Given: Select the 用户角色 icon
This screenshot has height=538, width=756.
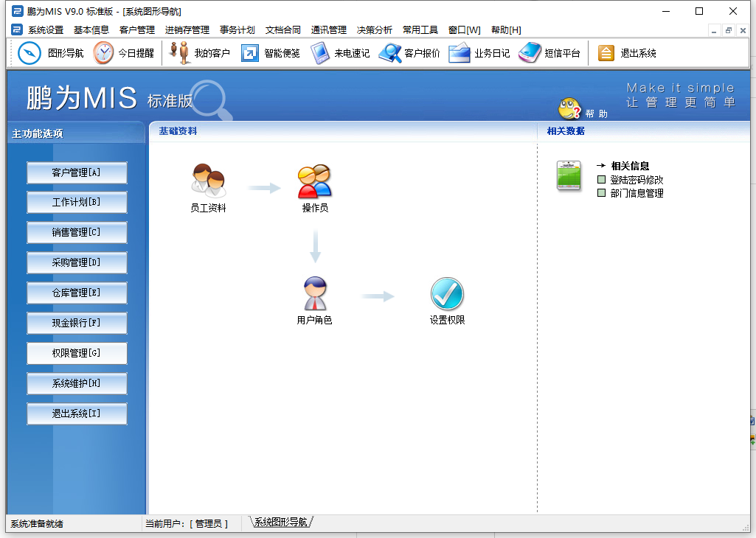Looking at the screenshot, I should click(315, 292).
